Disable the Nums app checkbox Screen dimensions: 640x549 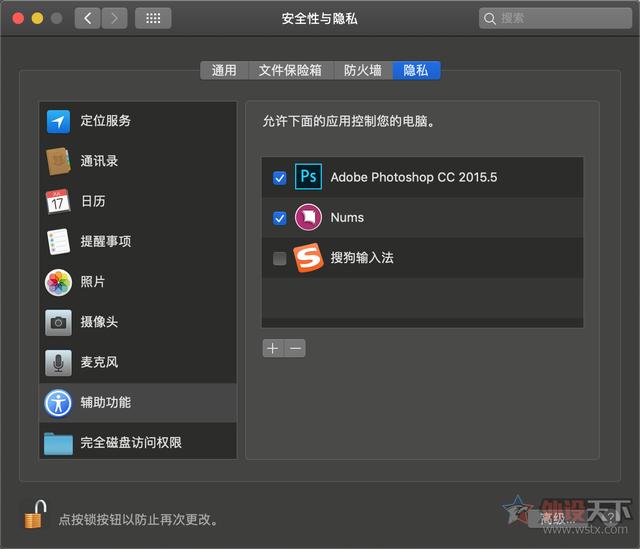point(280,218)
